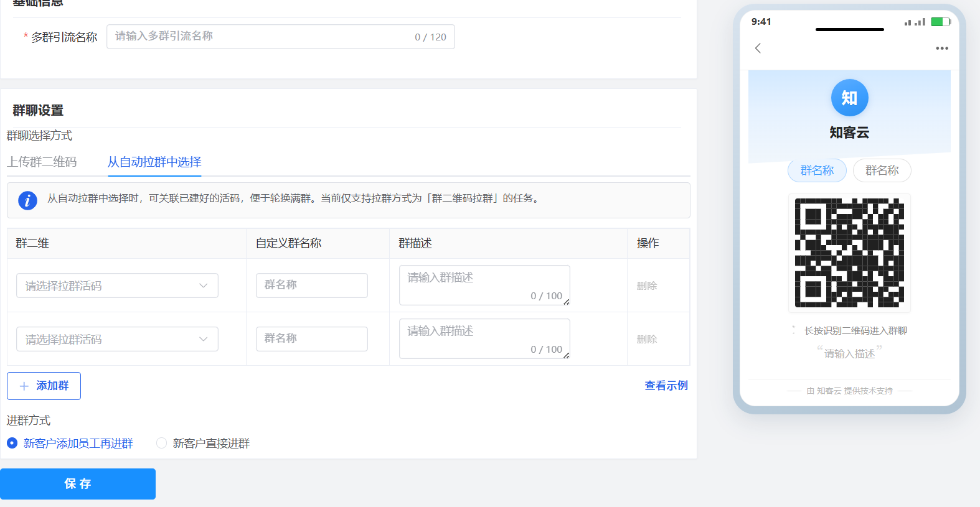Tap the back arrow in phone preview
This screenshot has height=507, width=980.
[x=758, y=48]
